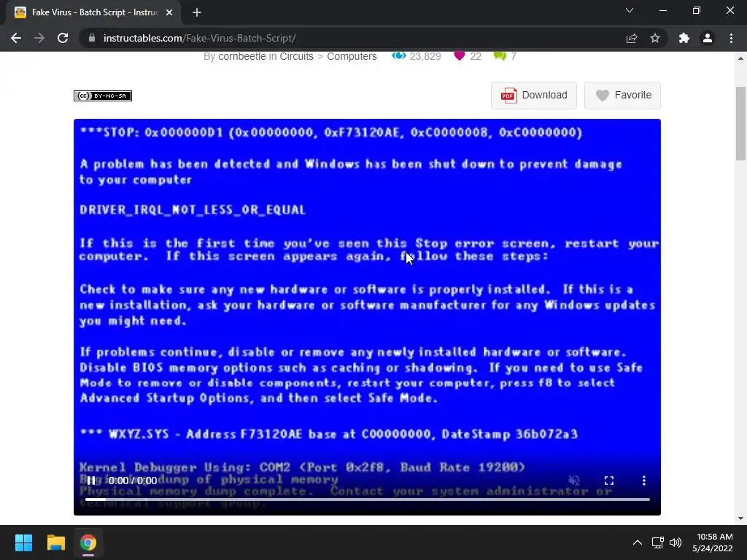The width and height of the screenshot is (747, 560).
Task: Open the Chrome extensions puzzle icon
Action: [x=684, y=38]
